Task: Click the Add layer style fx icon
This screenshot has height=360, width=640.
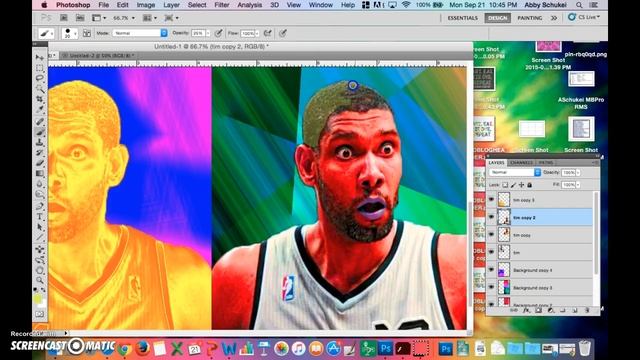Action: pyautogui.click(x=527, y=311)
